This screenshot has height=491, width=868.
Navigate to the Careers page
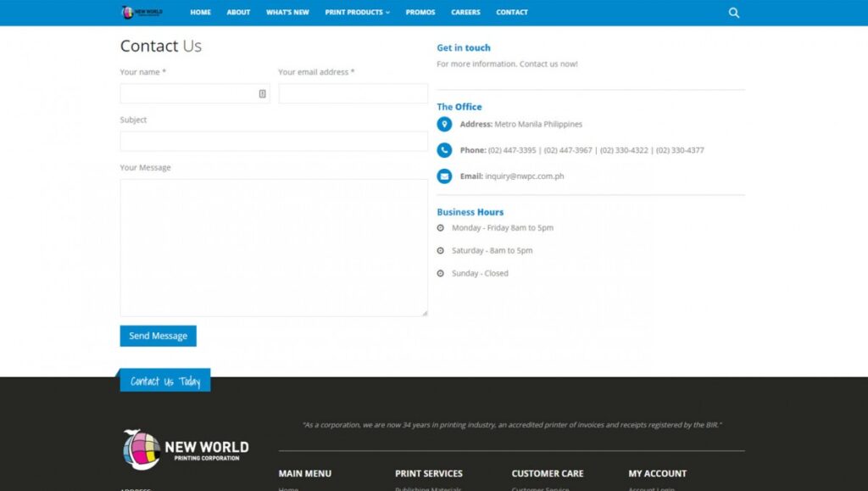point(465,13)
